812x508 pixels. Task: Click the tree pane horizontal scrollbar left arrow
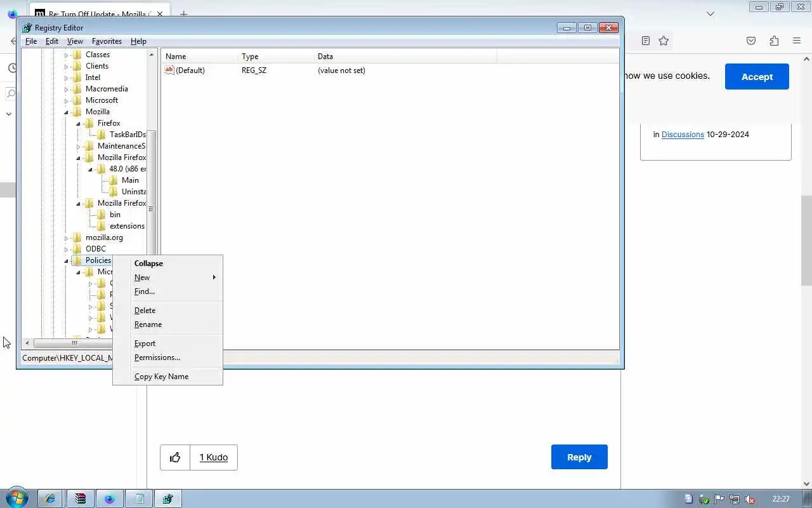click(x=27, y=344)
